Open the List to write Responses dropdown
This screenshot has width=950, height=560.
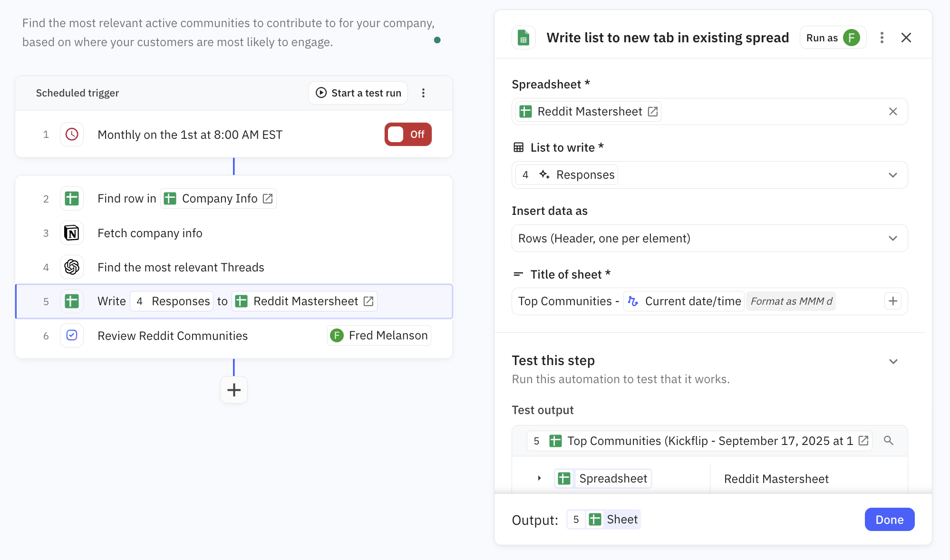pyautogui.click(x=892, y=175)
